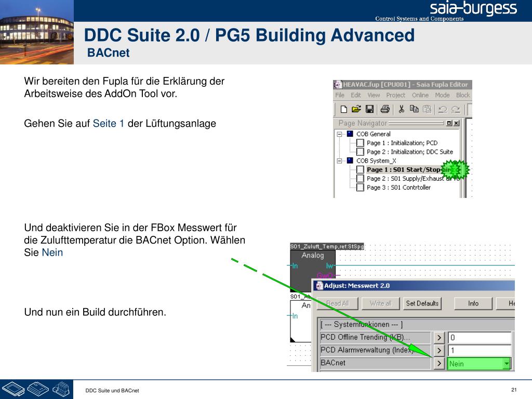Click page icon of Page 1 S01 Start/Stop
532x399 pixels.
point(360,169)
